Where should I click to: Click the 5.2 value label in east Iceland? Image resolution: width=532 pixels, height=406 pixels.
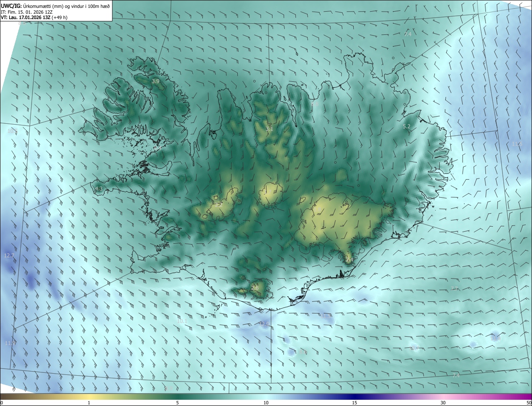[x=407, y=126]
